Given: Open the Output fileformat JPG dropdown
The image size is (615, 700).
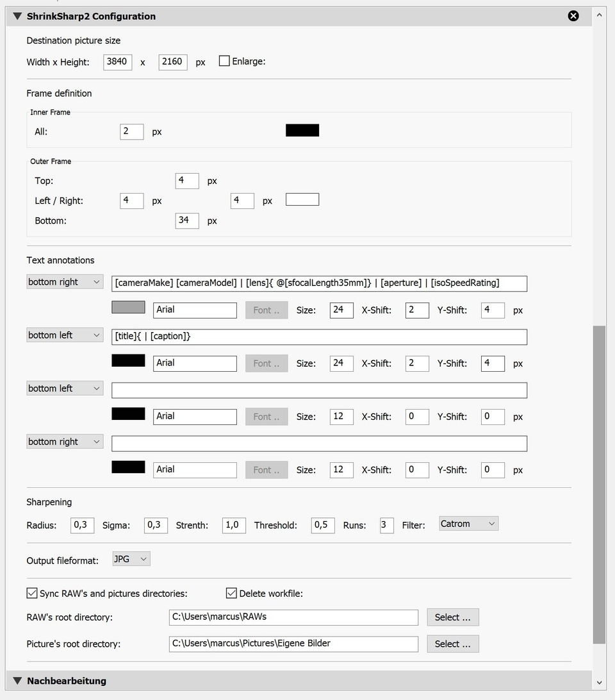Looking at the screenshot, I should tap(131, 559).
